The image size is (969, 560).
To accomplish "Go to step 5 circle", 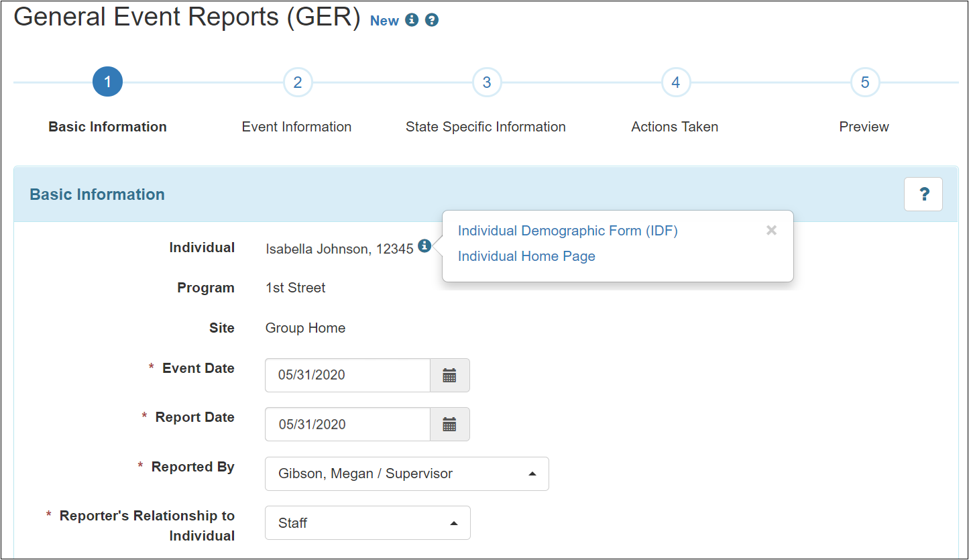I will pyautogui.click(x=865, y=82).
